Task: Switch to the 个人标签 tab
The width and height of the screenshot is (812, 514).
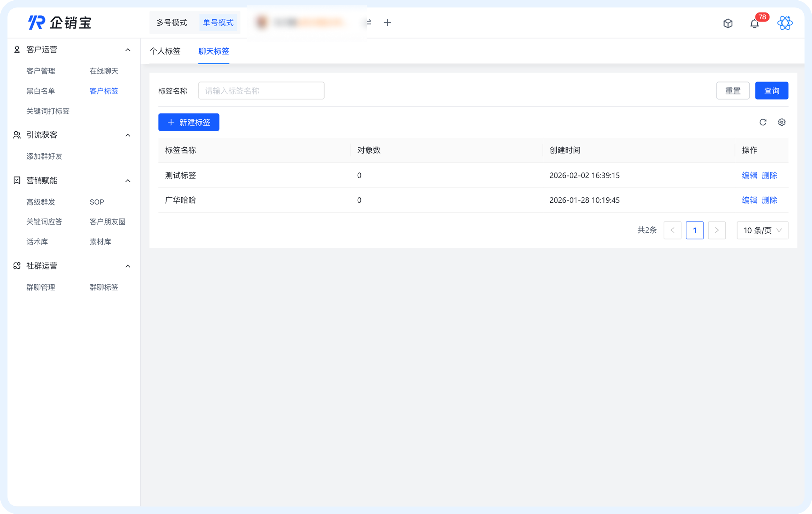Action: point(165,51)
